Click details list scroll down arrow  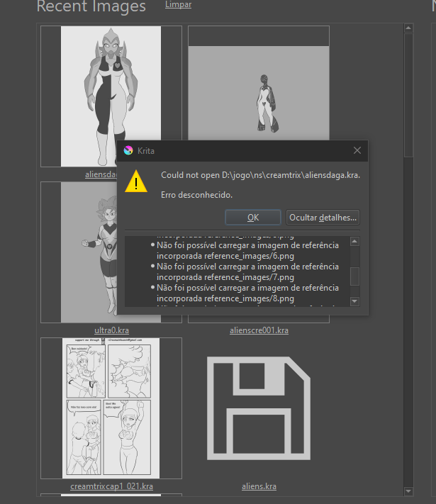(354, 301)
